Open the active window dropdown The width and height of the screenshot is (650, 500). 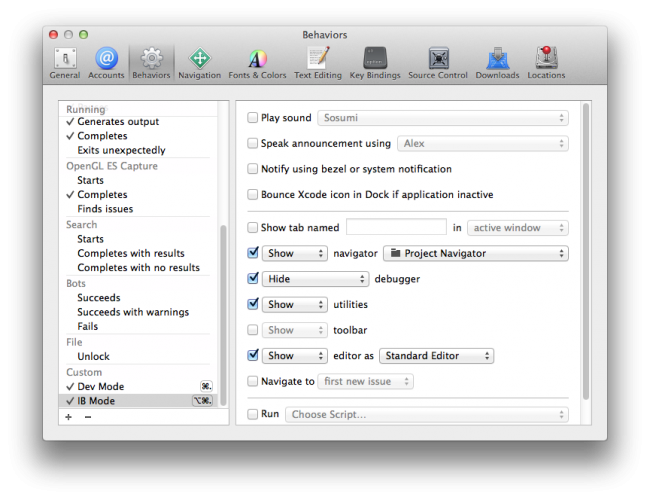pyautogui.click(x=518, y=228)
